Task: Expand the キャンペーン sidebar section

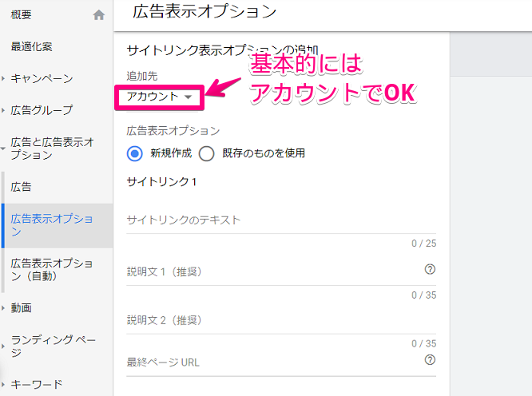Action: [x=3, y=79]
